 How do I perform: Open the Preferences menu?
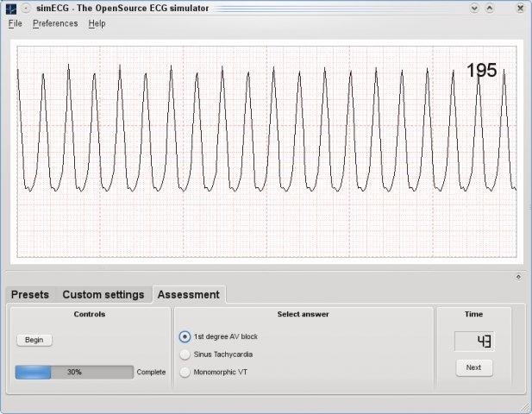coord(55,23)
